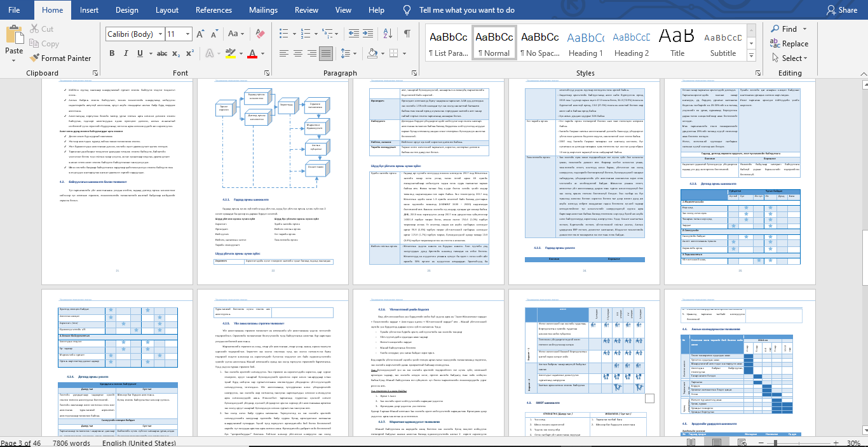Image resolution: width=868 pixels, height=447 pixels.
Task: Switch to the Layout tab
Action: coord(167,10)
